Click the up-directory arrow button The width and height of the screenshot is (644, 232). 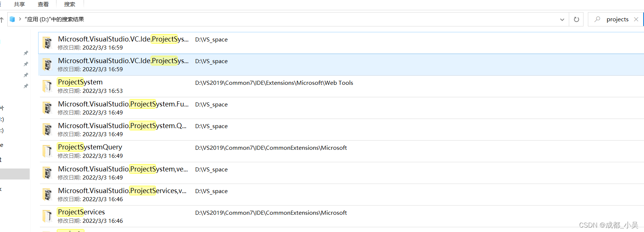[2, 19]
